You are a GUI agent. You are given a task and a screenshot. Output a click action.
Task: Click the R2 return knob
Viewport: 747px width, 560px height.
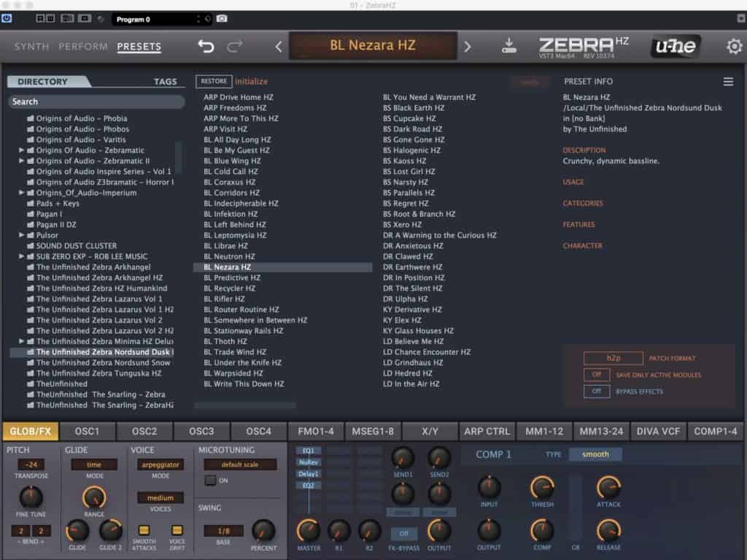pos(369,531)
